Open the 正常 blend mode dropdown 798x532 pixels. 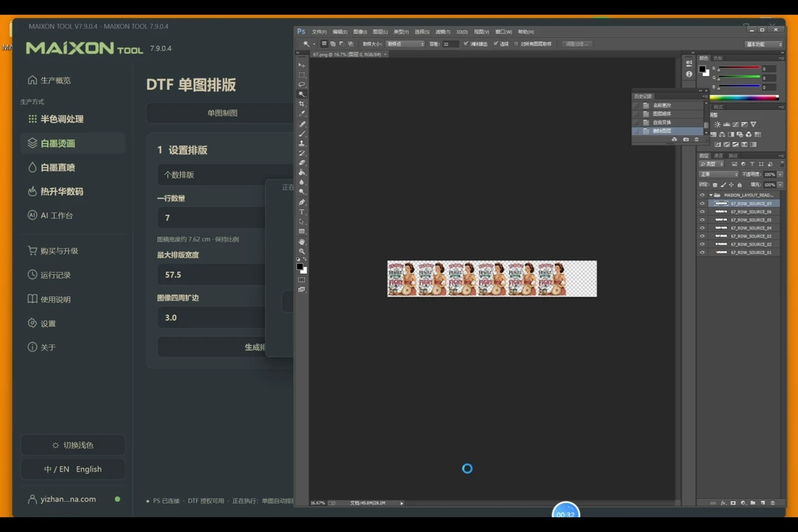[719, 174]
